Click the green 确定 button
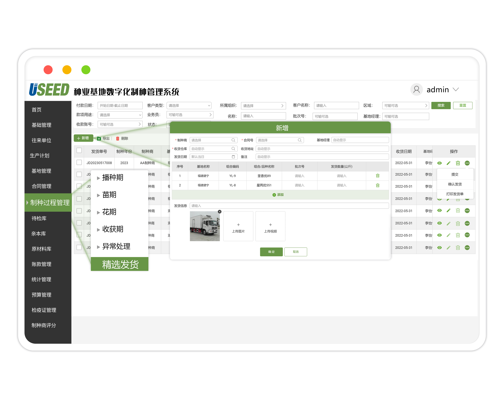504x420 pixels. point(271,252)
